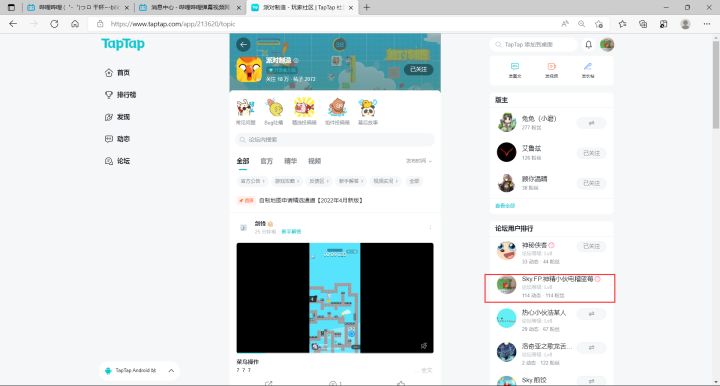
Task: Open browser settings three-dot menu
Action: [x=707, y=24]
